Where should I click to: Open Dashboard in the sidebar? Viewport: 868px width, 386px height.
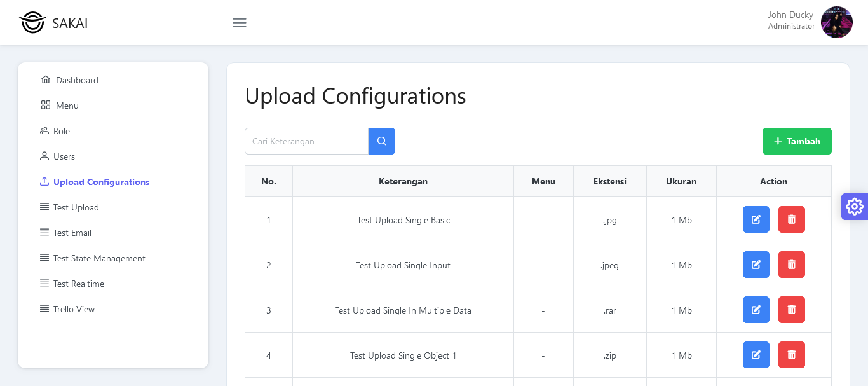(x=113, y=80)
